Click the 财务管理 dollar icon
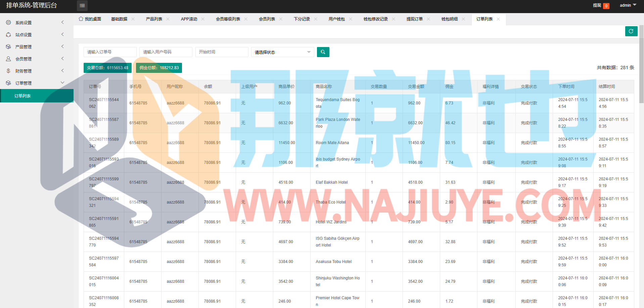 (x=8, y=71)
